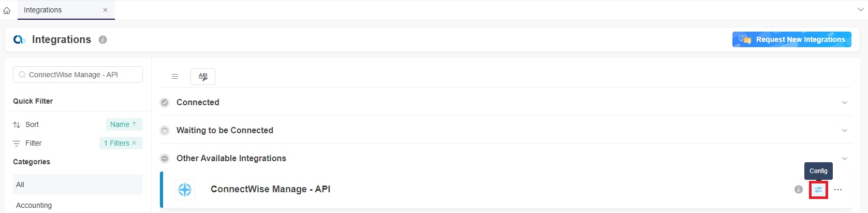Screen dimensions: 868x213
Task: Select the API filter view icon
Action: (203, 77)
